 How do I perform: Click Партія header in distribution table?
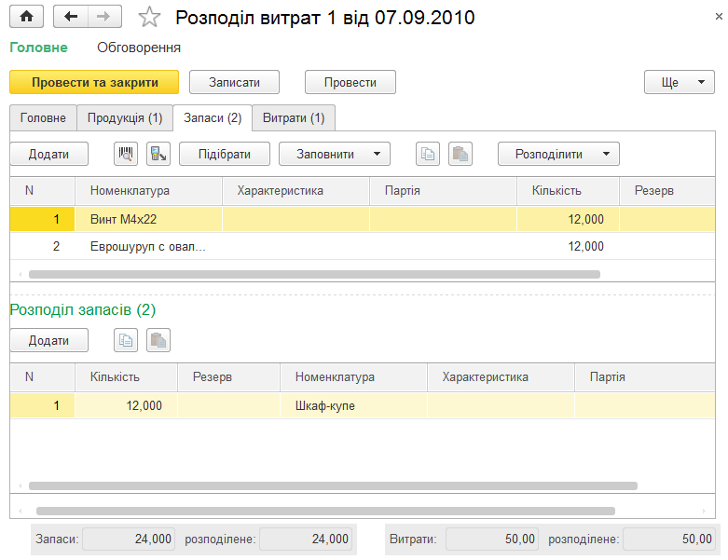coord(644,376)
